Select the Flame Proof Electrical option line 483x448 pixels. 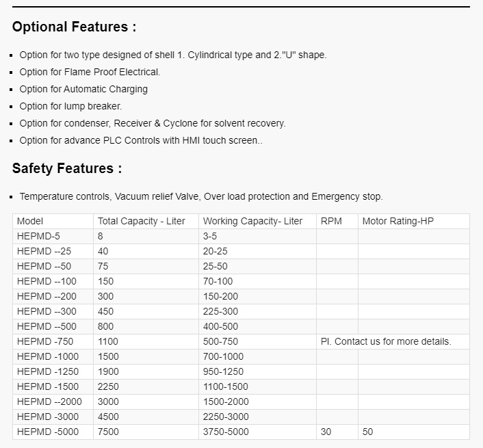(90, 72)
